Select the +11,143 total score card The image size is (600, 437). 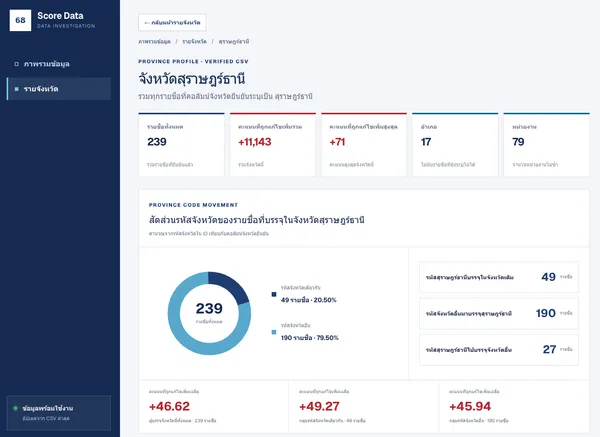[x=273, y=145]
